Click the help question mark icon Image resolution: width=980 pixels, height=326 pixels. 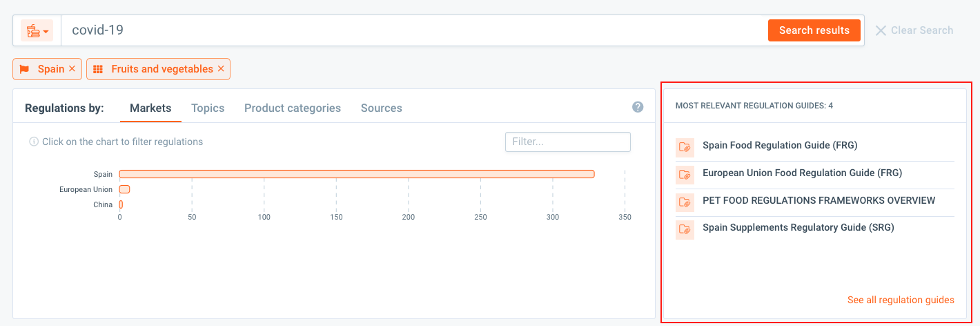[x=638, y=107]
